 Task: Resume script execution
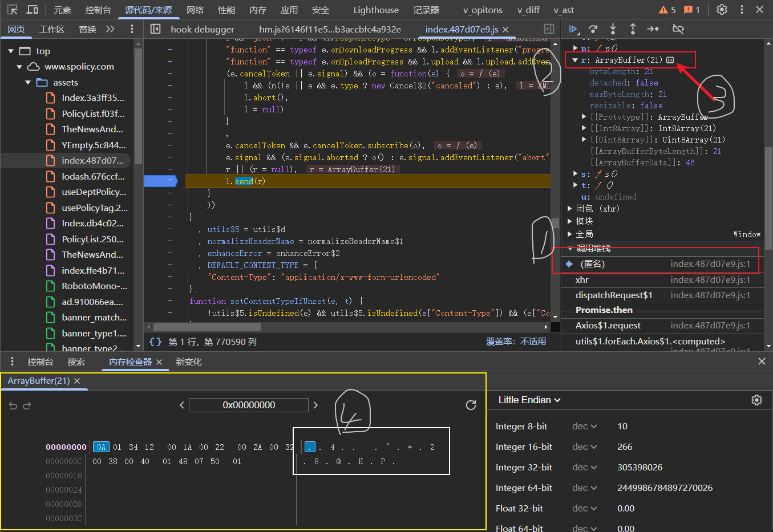click(573, 29)
